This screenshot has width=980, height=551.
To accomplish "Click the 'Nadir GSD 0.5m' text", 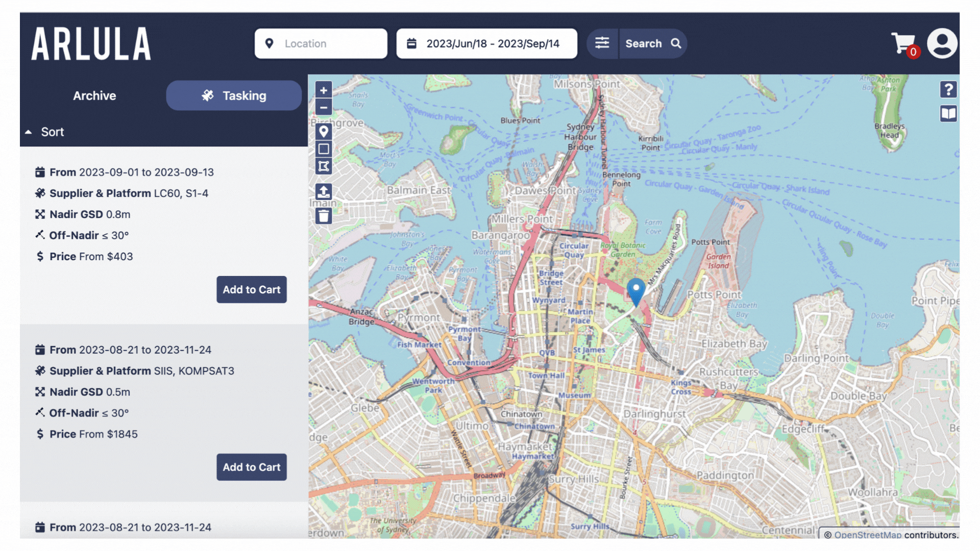I will click(90, 392).
